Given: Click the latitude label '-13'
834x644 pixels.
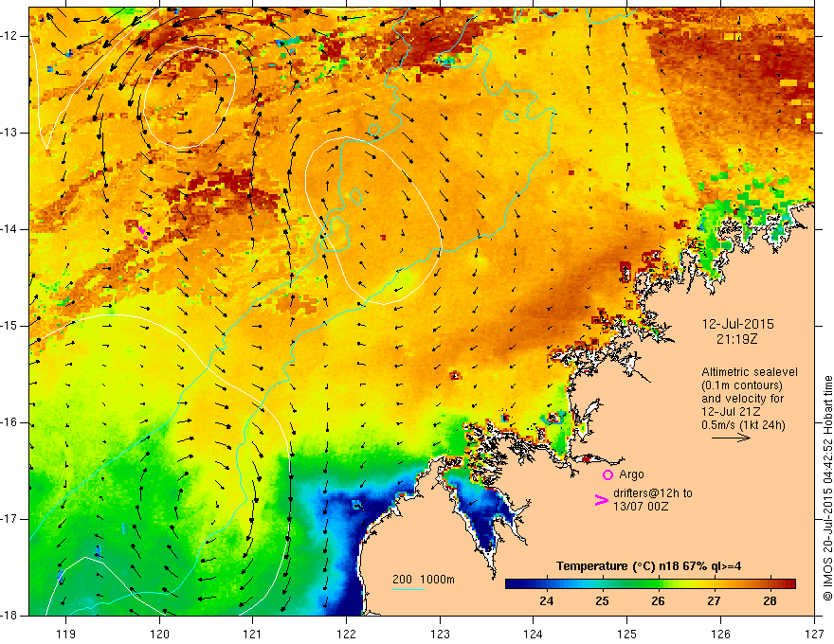Looking at the screenshot, I should [x=10, y=133].
